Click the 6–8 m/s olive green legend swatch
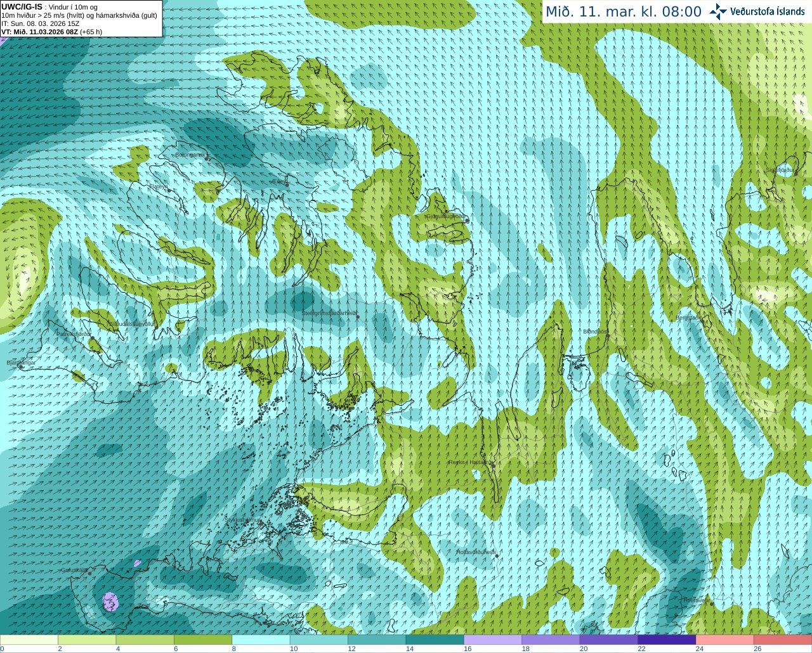Screen dimensions: 812x653 pos(203,640)
